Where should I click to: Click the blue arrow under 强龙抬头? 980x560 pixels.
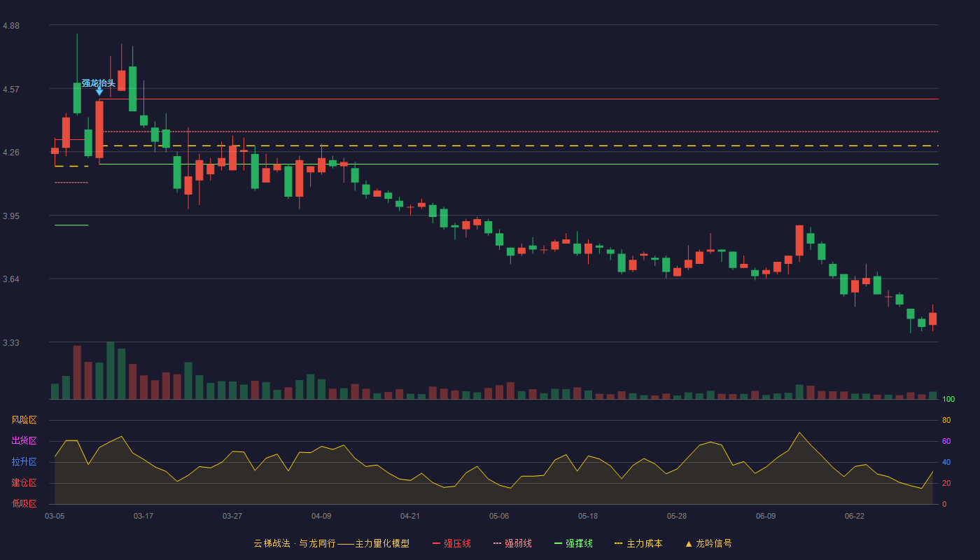click(x=99, y=92)
